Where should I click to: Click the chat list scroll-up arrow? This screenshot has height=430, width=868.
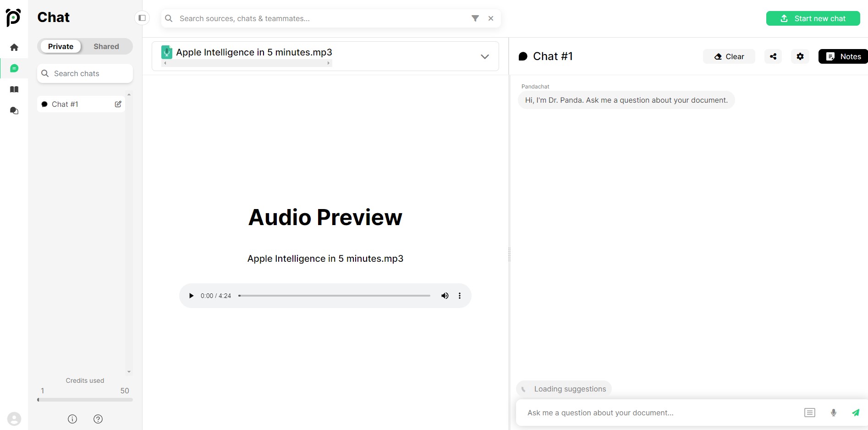129,94
